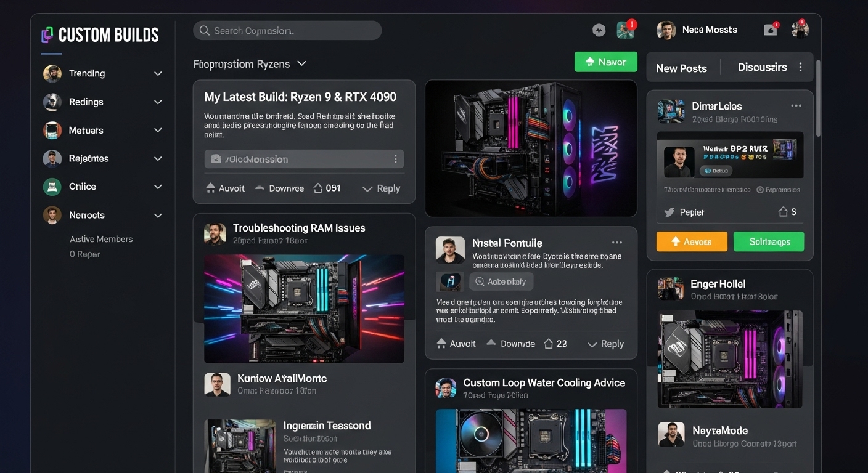
Task: Select Metuars in the sidebar
Action: 86,130
